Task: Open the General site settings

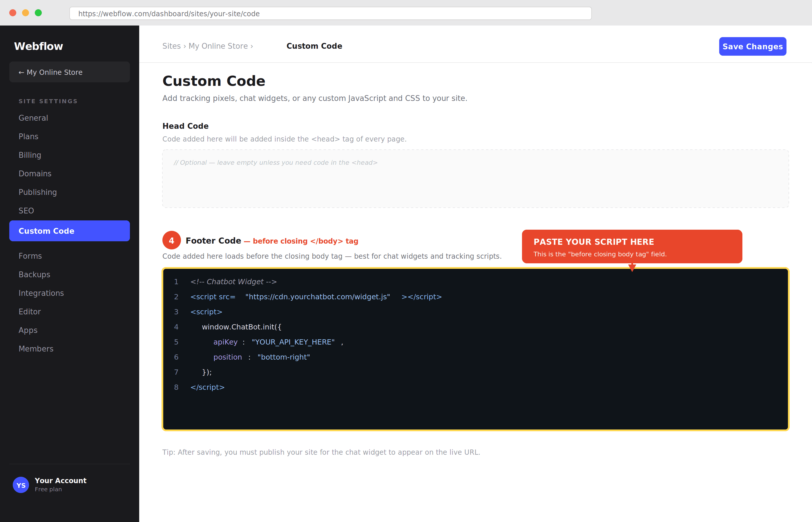Action: (x=33, y=118)
